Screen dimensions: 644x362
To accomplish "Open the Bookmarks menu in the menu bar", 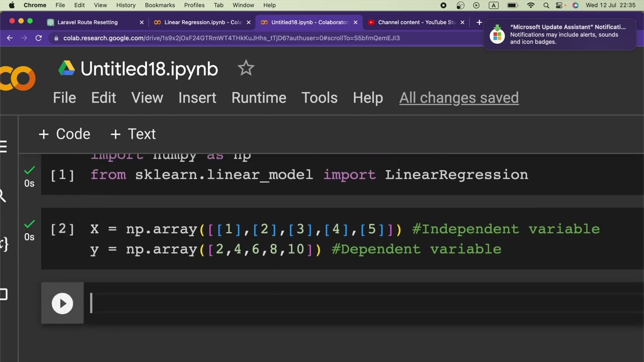I will pyautogui.click(x=160, y=5).
